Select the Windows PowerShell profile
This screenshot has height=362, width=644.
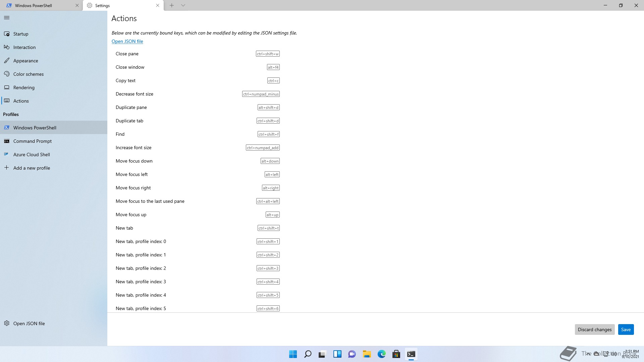click(x=35, y=128)
